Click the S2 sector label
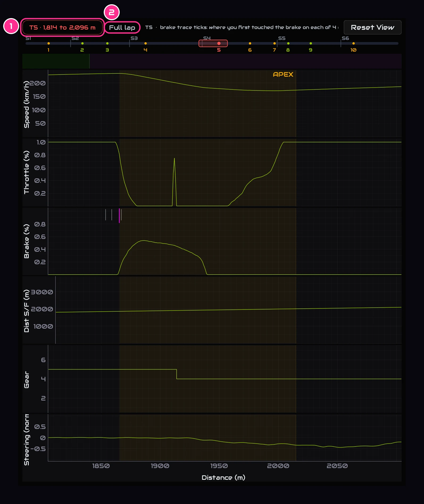 pos(75,38)
